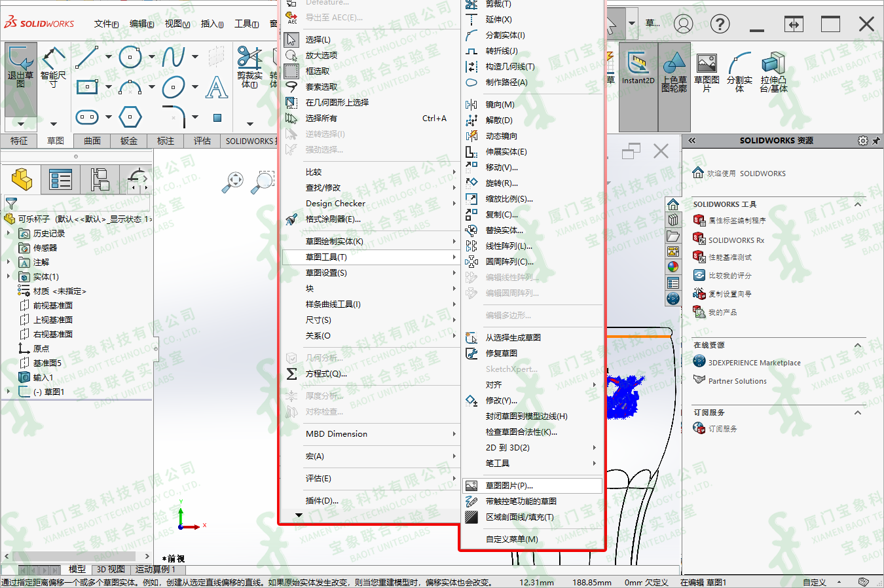Collapse the 在线资源 section

858,345
